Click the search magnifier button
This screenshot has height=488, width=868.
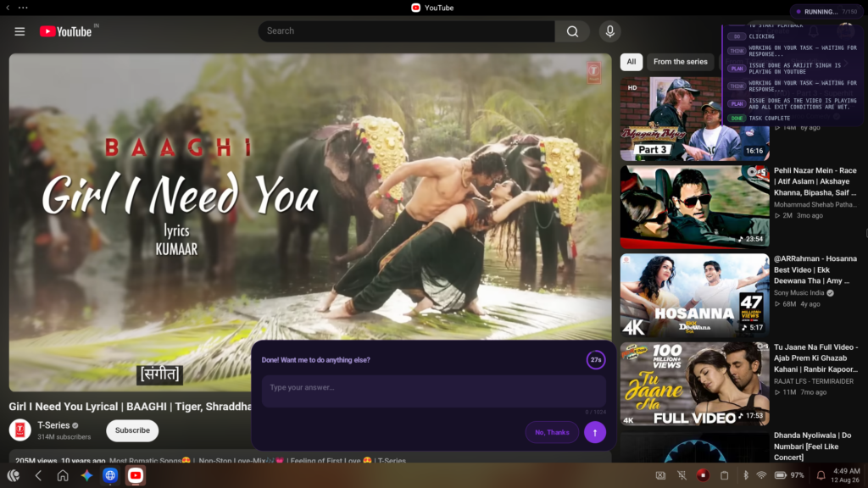pos(572,31)
